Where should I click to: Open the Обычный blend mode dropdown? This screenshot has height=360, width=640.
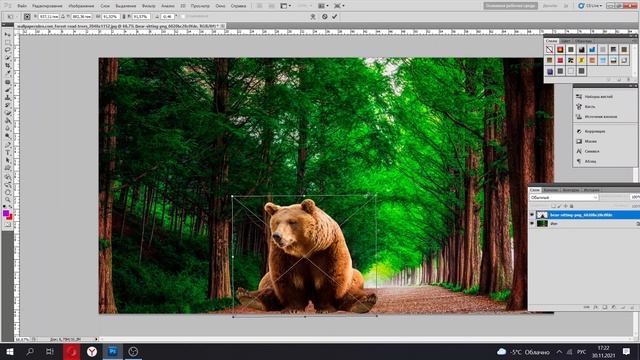(564, 198)
